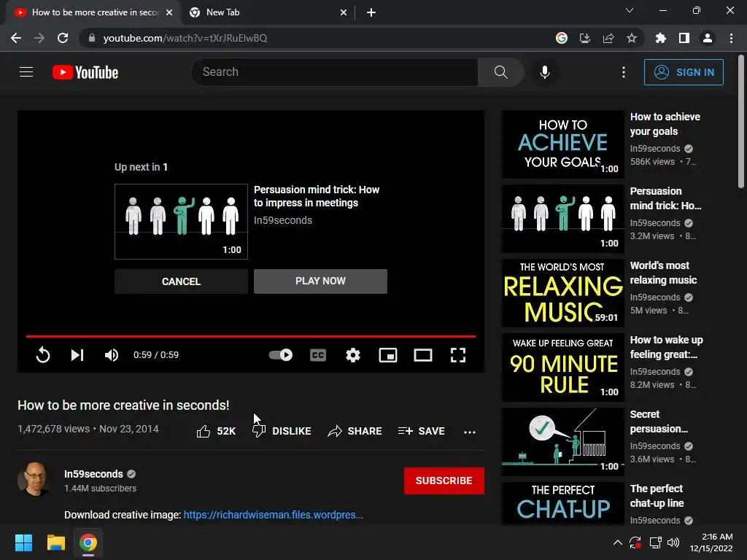747x560 pixels.
Task: Open 'How to wake up feeling great' title
Action: point(667,346)
